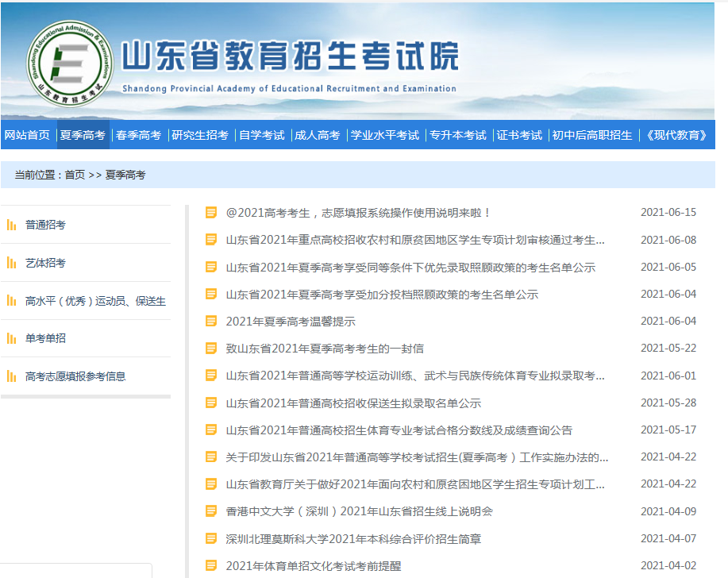
Task: Click document icon for 山东省教育厅关于做好 article
Action: click(211, 484)
